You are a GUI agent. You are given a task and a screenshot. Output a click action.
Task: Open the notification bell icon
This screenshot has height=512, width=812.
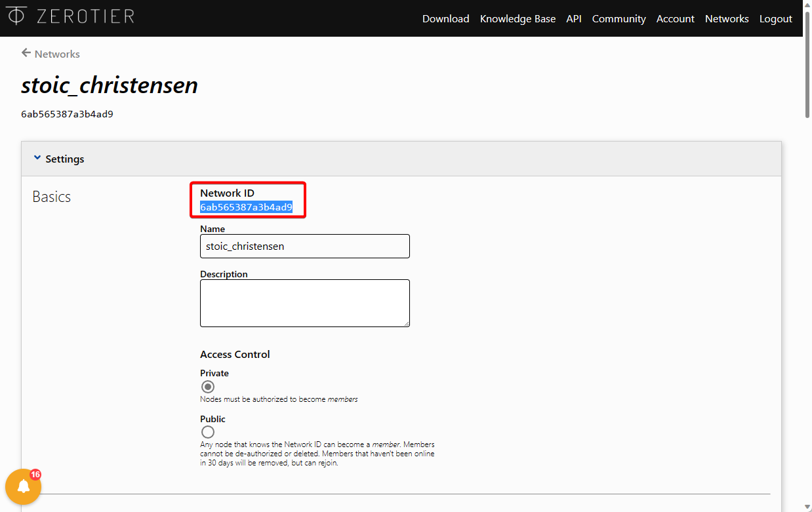click(24, 486)
